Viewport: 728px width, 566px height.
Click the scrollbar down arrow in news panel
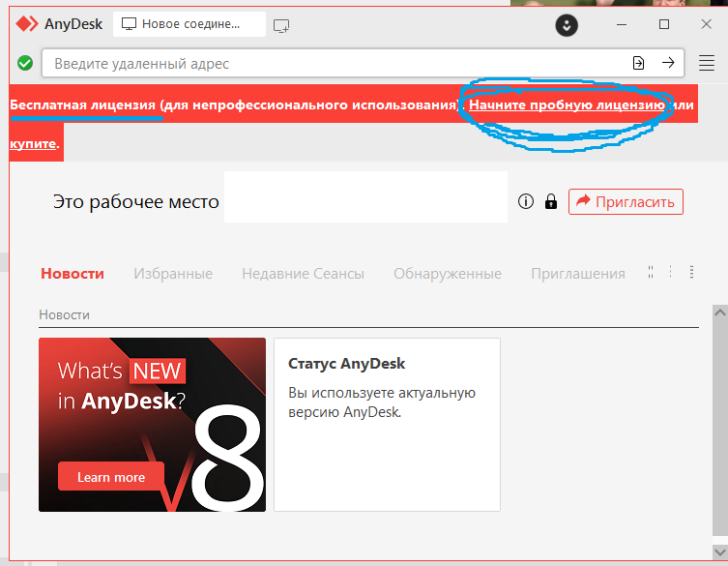pos(720,552)
